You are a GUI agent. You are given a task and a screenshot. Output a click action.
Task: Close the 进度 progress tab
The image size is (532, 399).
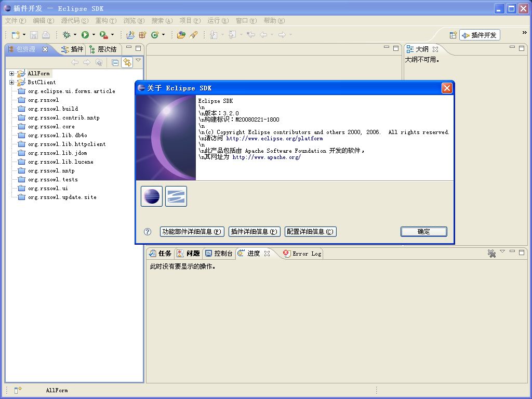[267, 254]
